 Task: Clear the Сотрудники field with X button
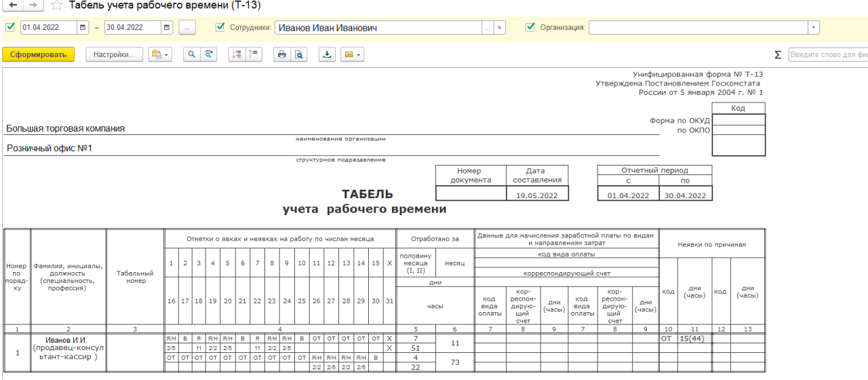point(499,28)
